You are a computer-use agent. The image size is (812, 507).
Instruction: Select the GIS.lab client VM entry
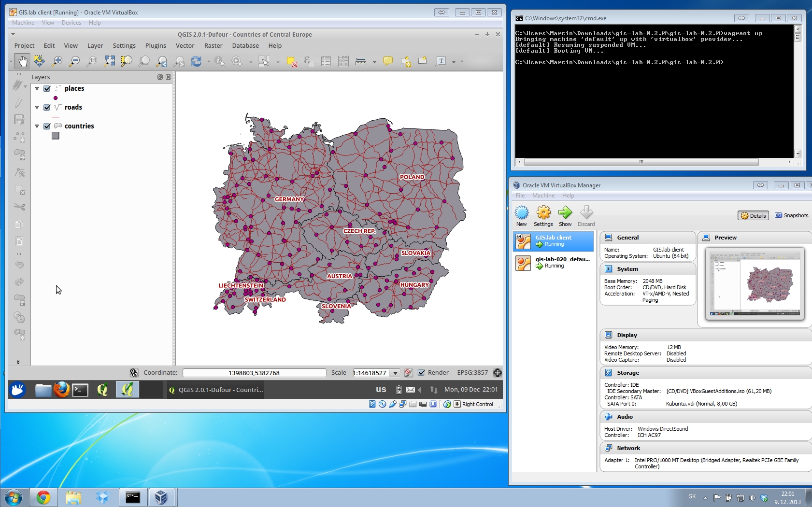[553, 241]
